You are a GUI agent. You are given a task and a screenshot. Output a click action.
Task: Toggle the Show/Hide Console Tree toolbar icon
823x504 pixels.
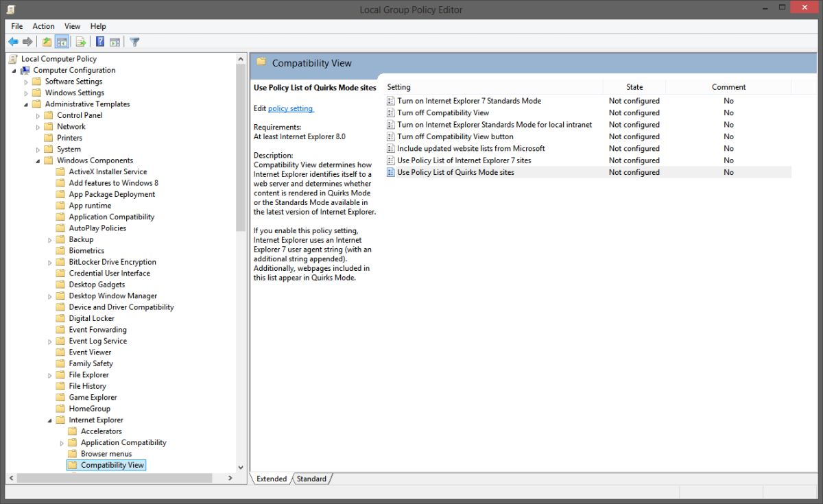click(62, 42)
